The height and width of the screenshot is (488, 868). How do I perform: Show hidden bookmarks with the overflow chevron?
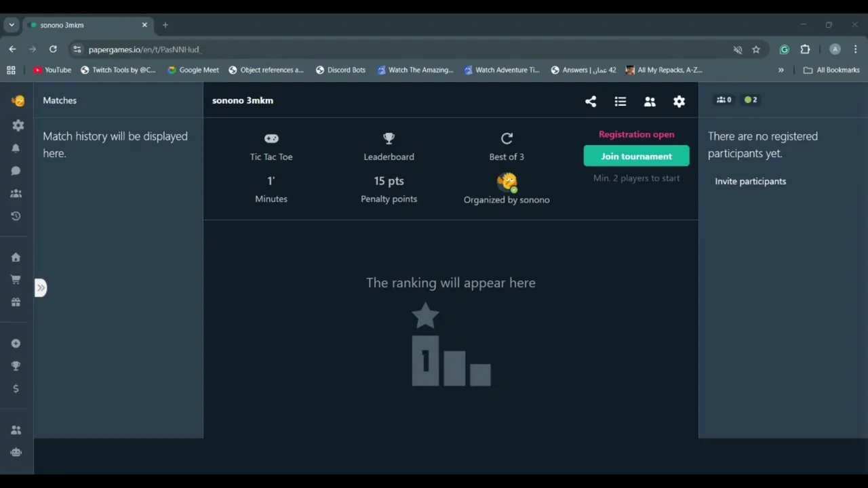tap(781, 70)
